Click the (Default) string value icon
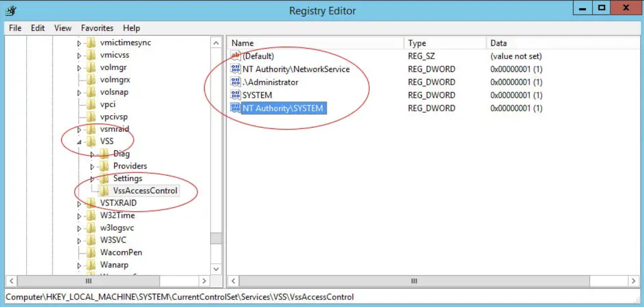The image size is (644, 307). coord(236,56)
